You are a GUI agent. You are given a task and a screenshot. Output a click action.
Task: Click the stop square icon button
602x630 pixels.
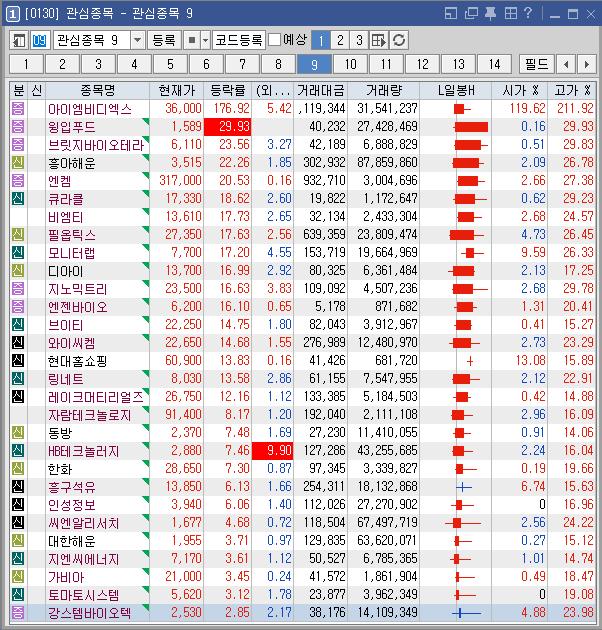[192, 40]
